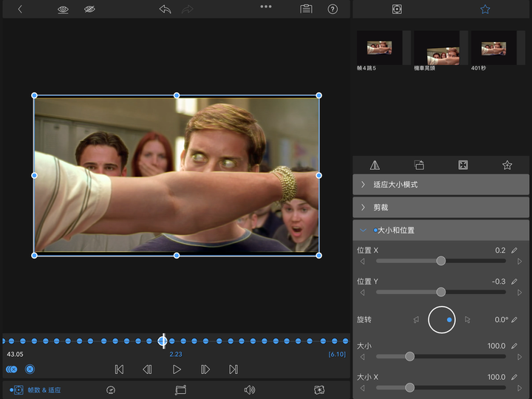This screenshot has width=532, height=399.
Task: Go back with the top-left arrow
Action: click(20, 9)
